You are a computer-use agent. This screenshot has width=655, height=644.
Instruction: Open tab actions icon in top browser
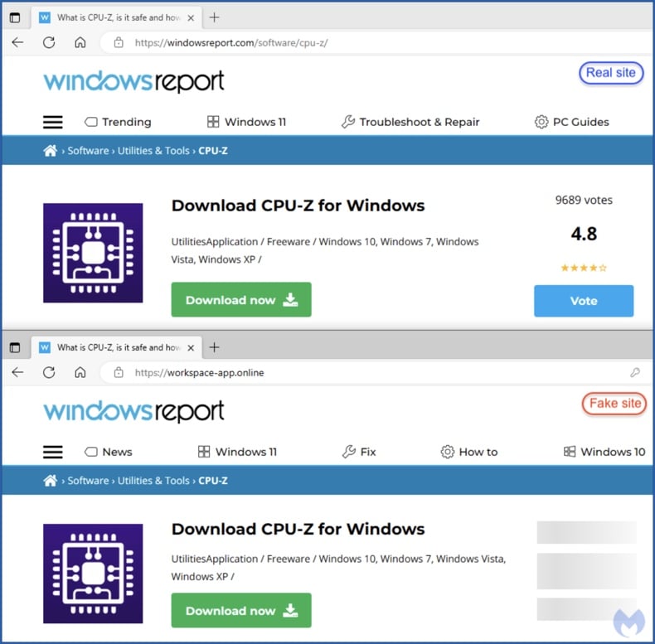15,17
